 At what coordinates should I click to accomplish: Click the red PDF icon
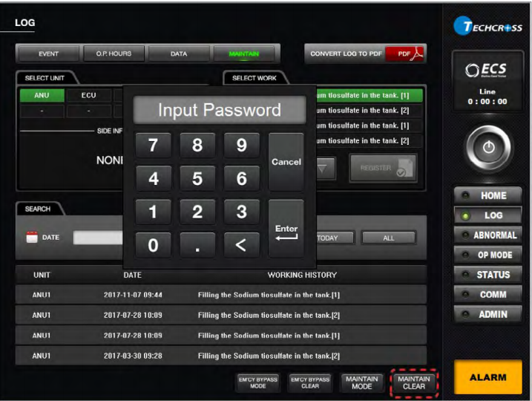pos(406,53)
